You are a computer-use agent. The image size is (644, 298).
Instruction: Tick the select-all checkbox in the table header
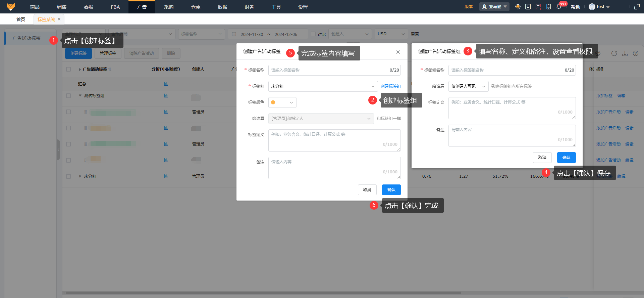[68, 69]
